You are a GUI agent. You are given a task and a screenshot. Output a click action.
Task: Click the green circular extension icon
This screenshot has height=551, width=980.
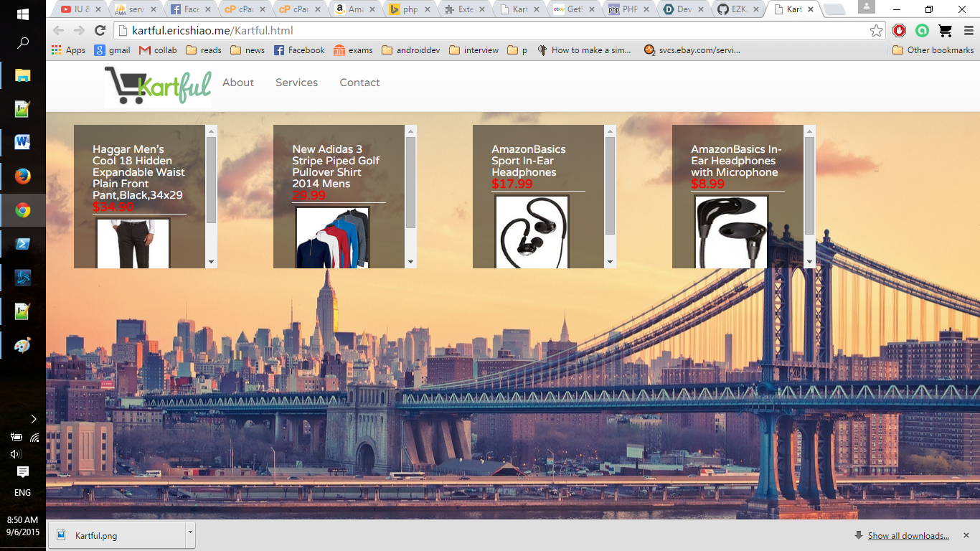pos(922,30)
